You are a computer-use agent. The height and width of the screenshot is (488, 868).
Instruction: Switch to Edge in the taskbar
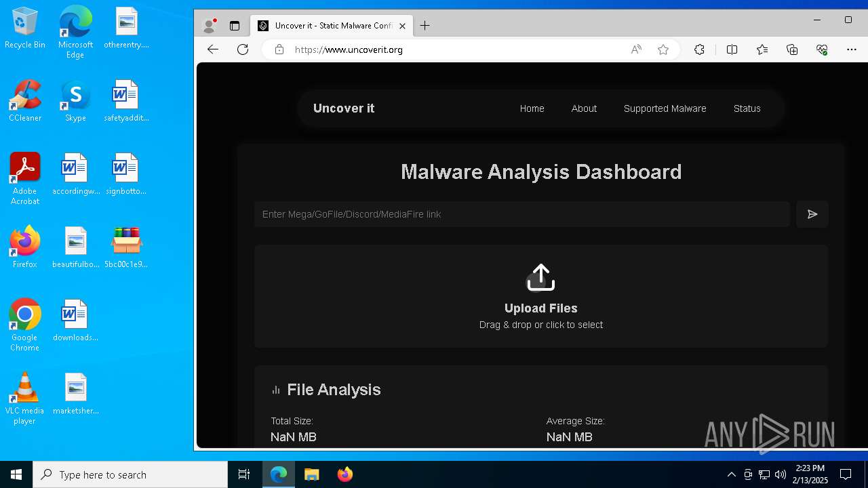point(279,474)
